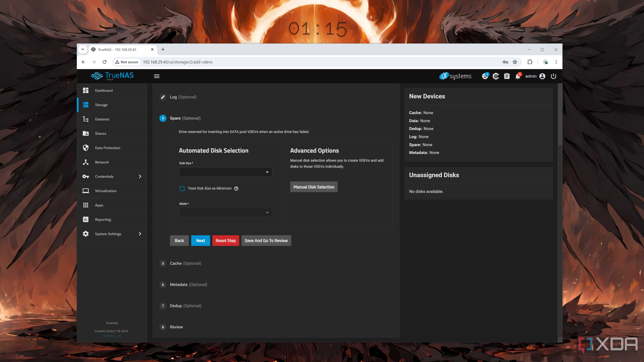Screen dimensions: 644x362
Task: Click the Credentials key icon
Action: pos(86,176)
